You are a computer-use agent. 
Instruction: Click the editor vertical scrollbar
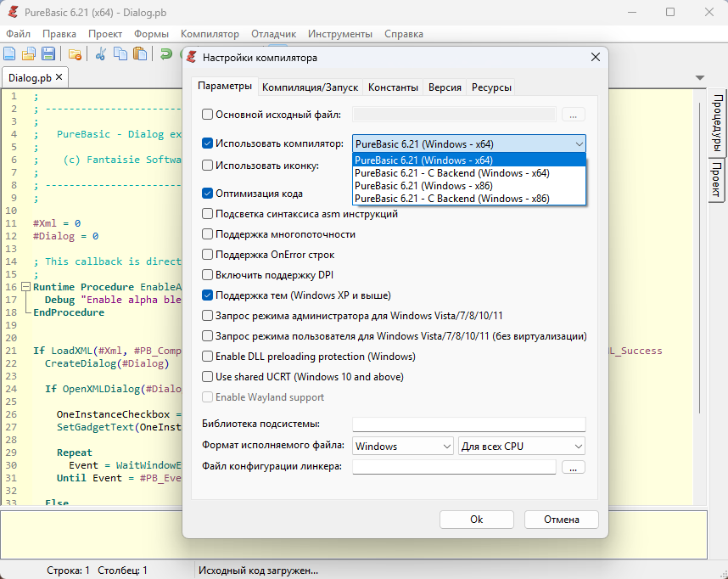[x=699, y=258]
